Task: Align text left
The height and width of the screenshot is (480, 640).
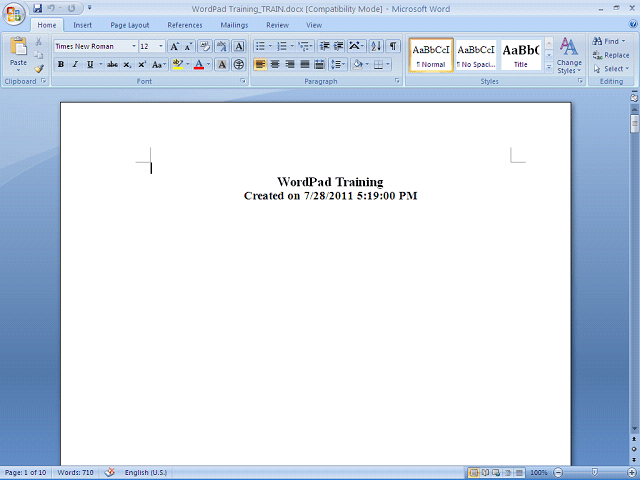Action: point(260,64)
